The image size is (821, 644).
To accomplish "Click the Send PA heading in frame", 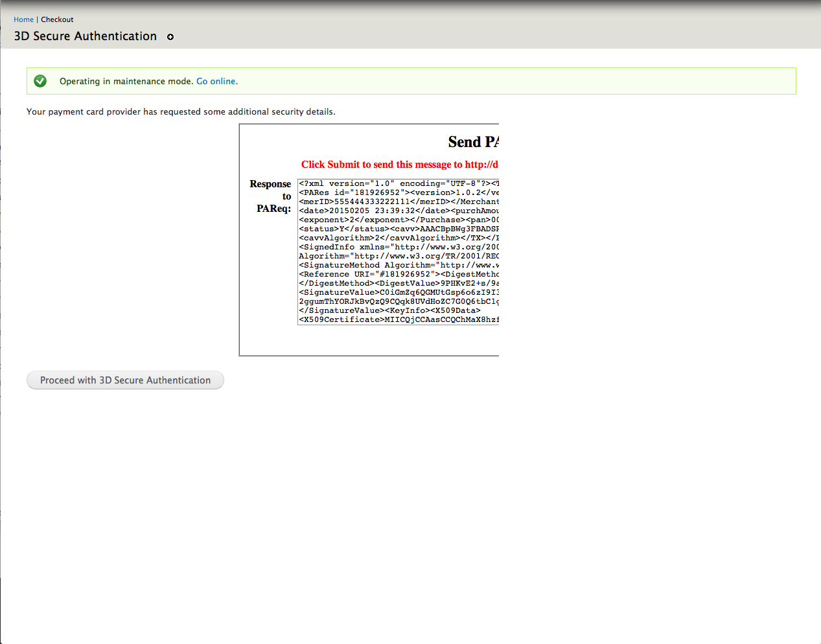I will [x=472, y=142].
